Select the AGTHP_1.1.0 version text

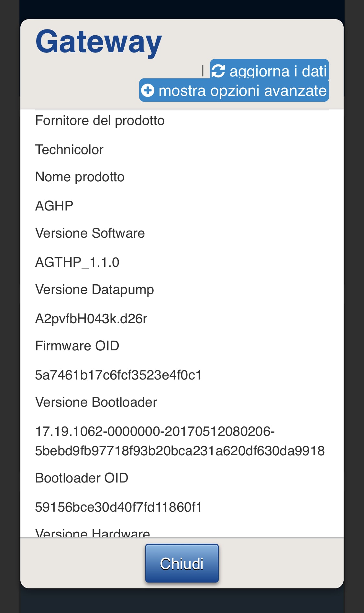[77, 262]
